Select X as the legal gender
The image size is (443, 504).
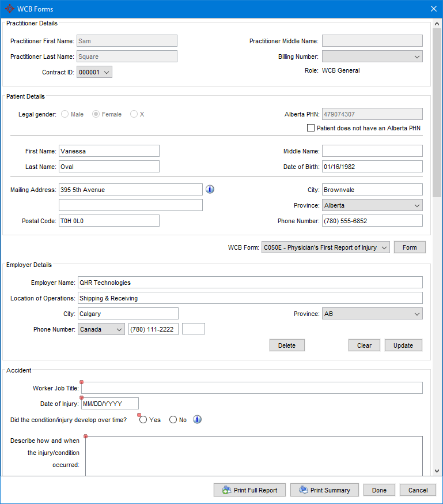[x=132, y=114]
